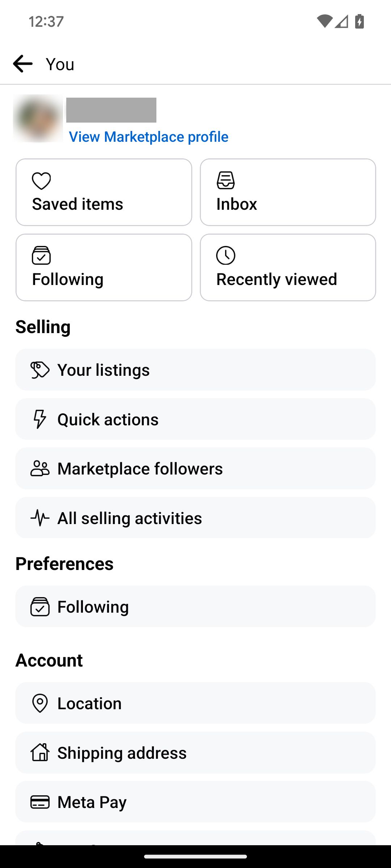Screen dimensions: 391x868
Task: Tap the price tag icon beside Your listings
Action: (x=40, y=370)
